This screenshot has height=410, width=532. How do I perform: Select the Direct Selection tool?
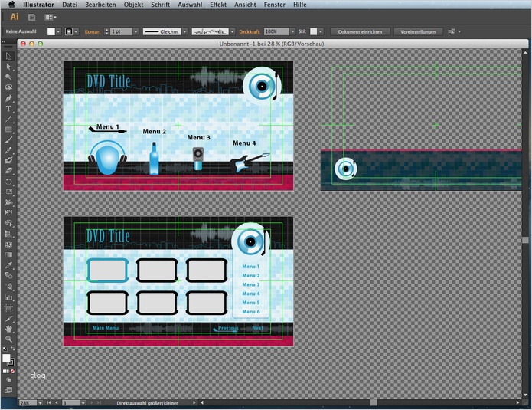8,67
